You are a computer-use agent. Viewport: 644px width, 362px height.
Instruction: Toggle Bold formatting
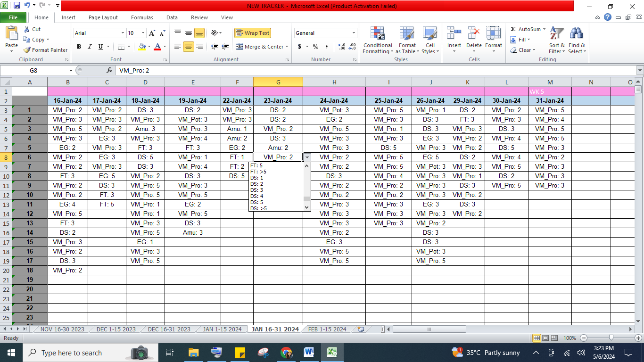(79, 47)
